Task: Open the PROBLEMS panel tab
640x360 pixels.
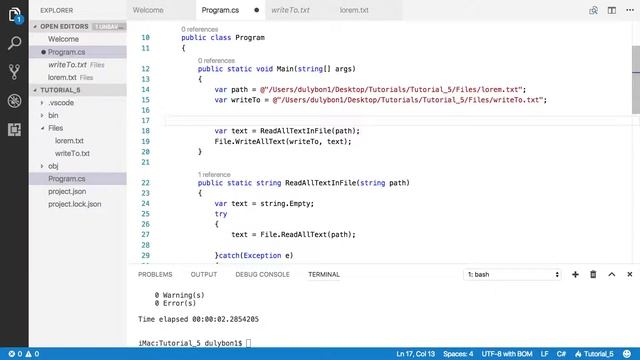Action: tap(155, 274)
